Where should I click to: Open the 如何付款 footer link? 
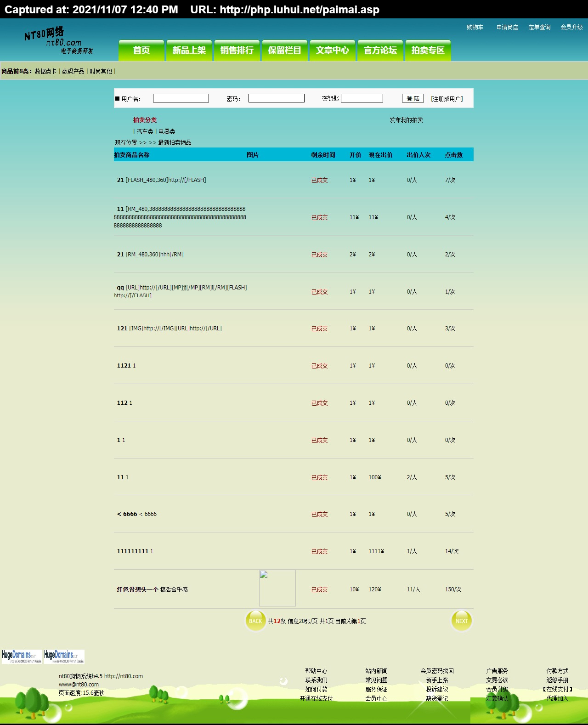[x=317, y=690]
